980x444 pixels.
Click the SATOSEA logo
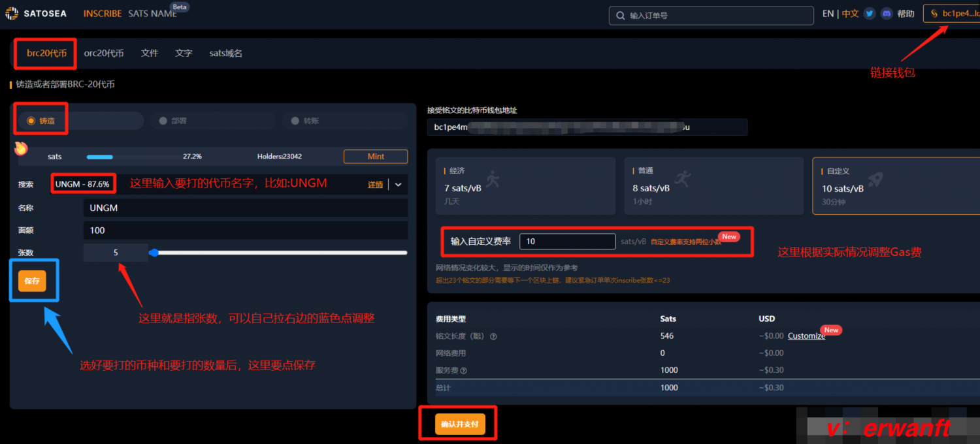coord(36,13)
